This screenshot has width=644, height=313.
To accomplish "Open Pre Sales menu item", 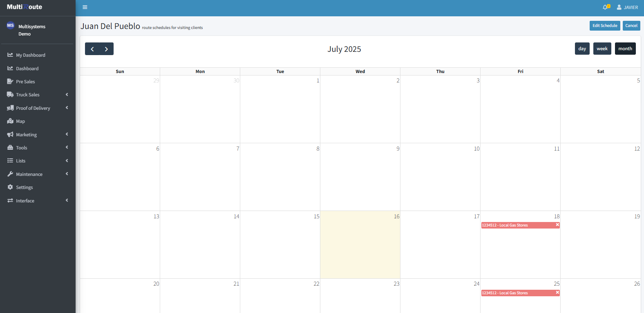I will [x=25, y=82].
